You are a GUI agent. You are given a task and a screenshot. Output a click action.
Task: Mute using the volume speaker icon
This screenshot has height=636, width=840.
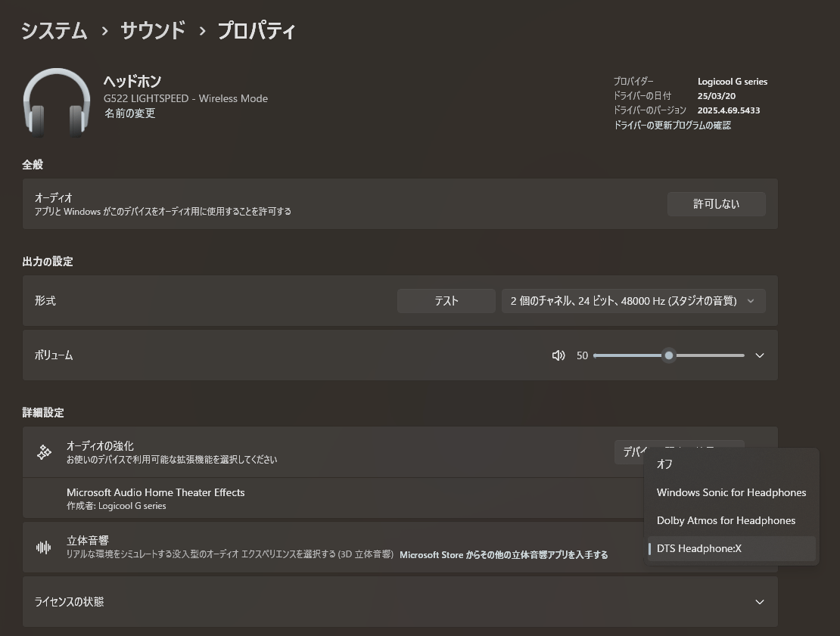[558, 355]
